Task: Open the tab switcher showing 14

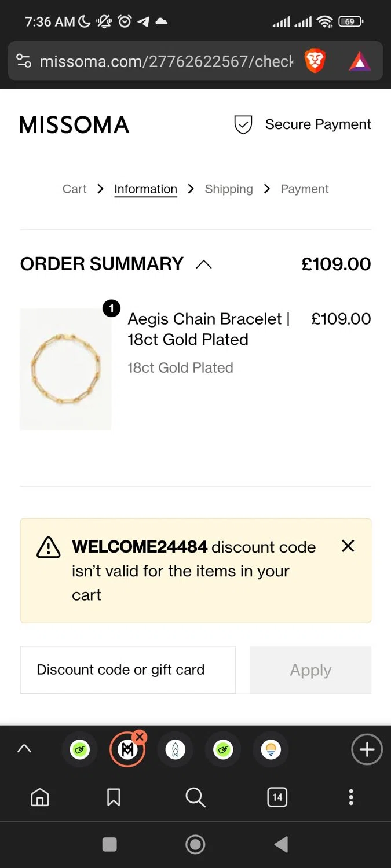Action: (277, 797)
